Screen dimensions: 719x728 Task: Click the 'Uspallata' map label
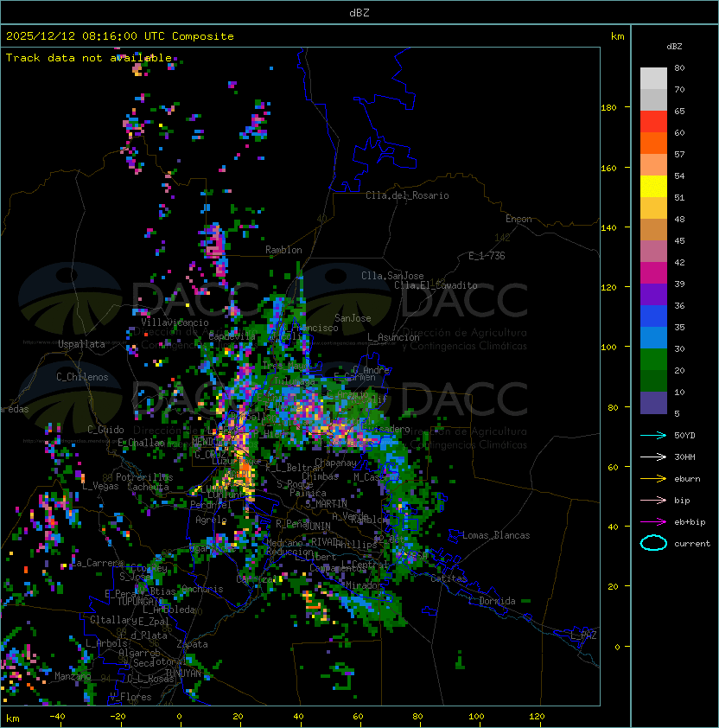pos(82,344)
